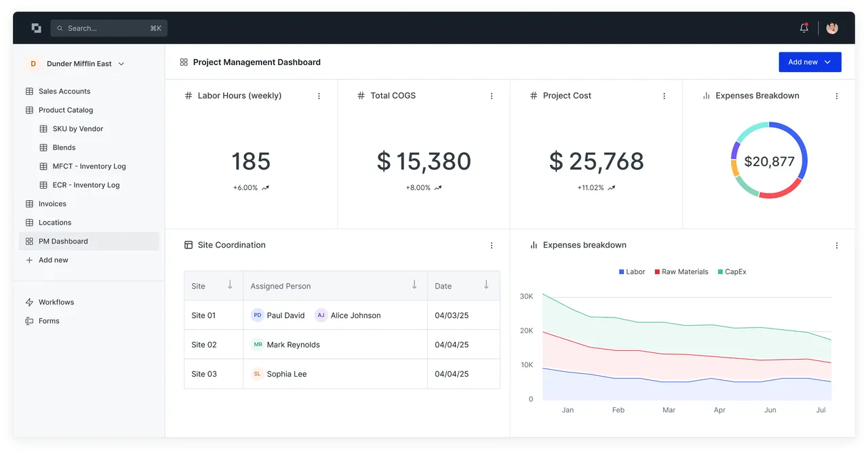868x454 pixels.
Task: Open Project Cost card kebab menu
Action: coord(664,96)
